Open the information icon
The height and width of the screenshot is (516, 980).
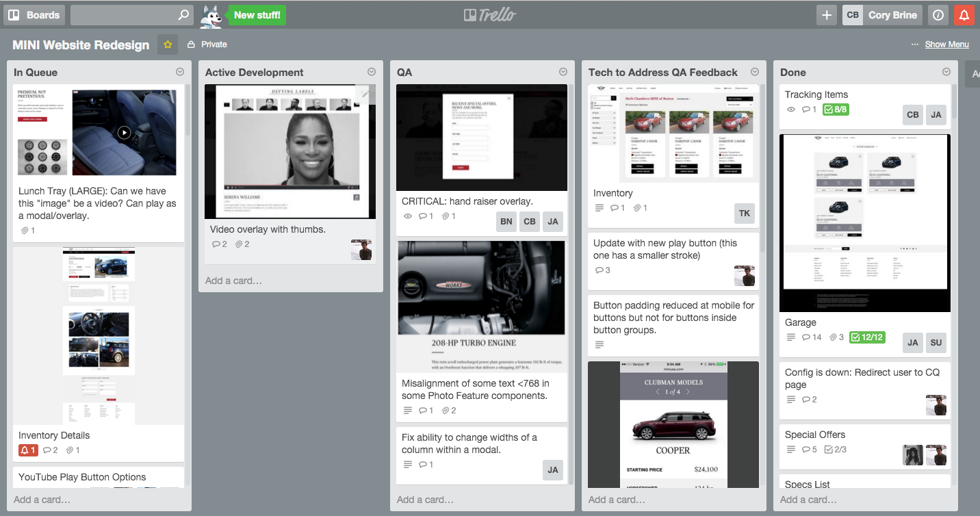(938, 14)
